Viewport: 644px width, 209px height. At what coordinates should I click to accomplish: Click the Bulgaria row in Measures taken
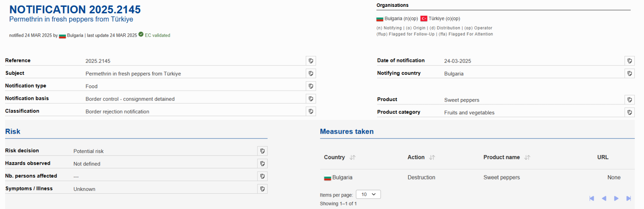pyautogui.click(x=342, y=178)
